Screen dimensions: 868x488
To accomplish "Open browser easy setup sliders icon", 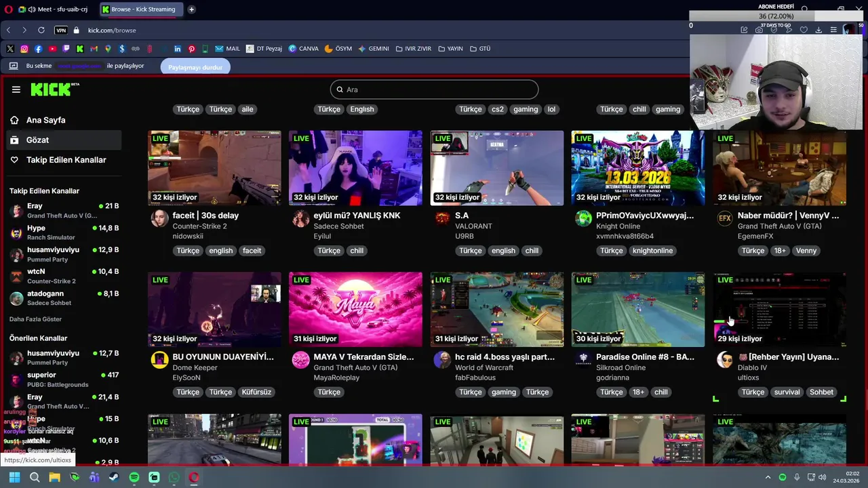I will tap(833, 30).
